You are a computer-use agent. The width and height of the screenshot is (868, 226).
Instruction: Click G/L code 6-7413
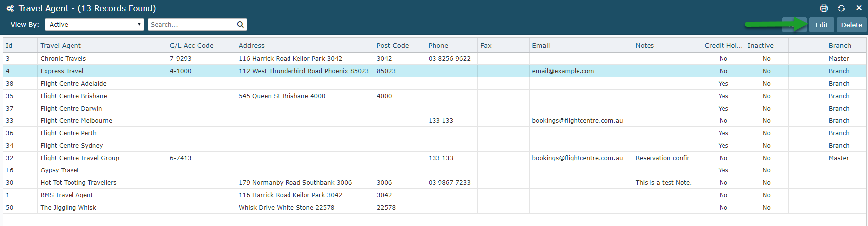[x=180, y=158]
